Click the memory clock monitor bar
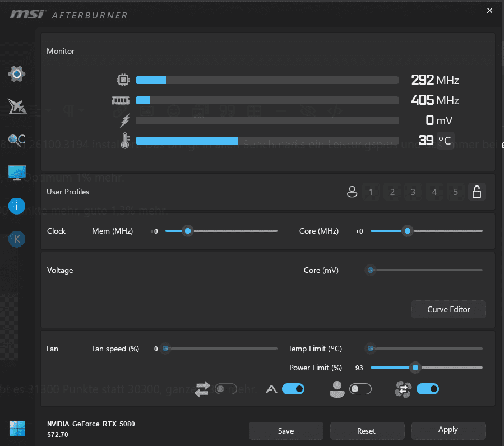The width and height of the screenshot is (504, 446). pyautogui.click(x=267, y=100)
